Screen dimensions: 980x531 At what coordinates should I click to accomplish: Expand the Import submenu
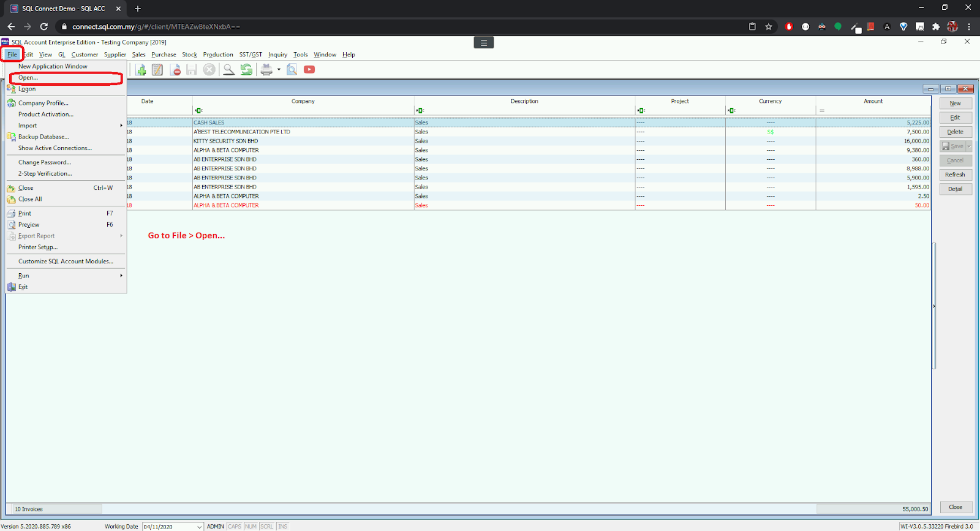66,126
